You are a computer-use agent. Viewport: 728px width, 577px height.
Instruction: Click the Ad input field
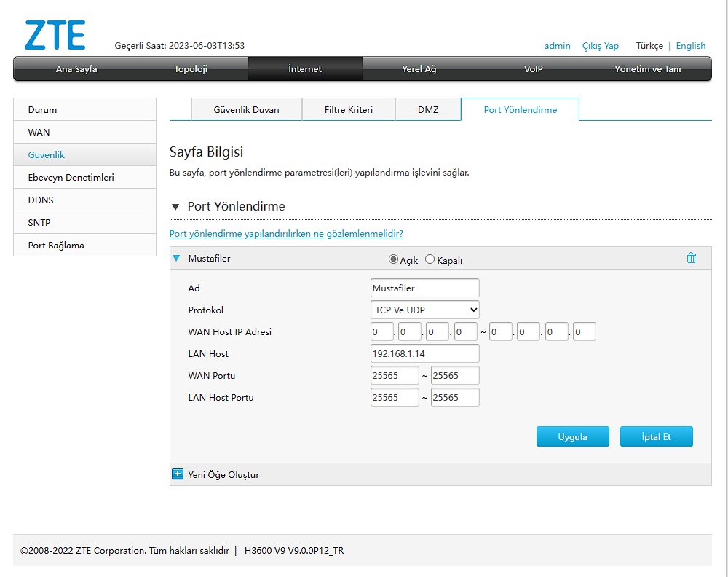tap(425, 288)
